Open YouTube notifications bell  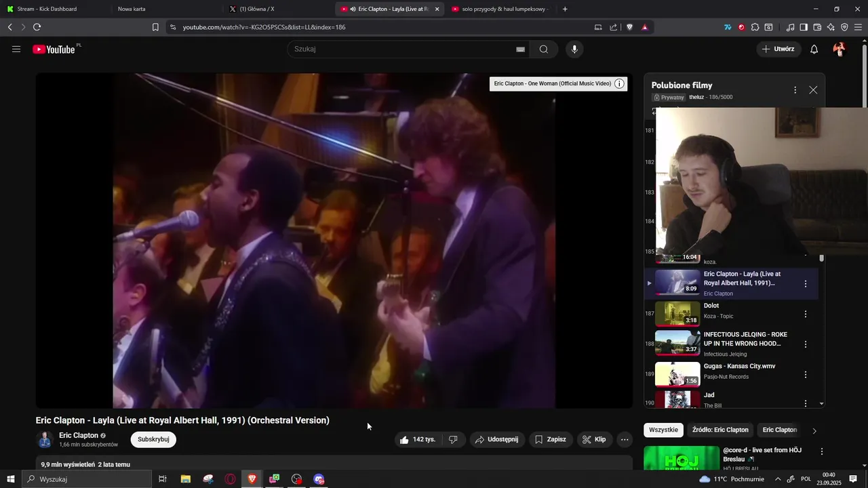(x=814, y=49)
